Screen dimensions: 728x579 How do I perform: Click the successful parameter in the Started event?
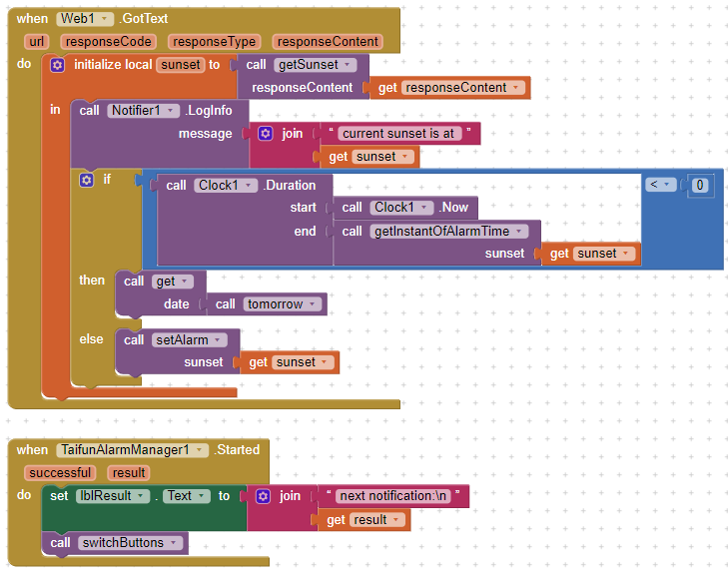pos(59,473)
